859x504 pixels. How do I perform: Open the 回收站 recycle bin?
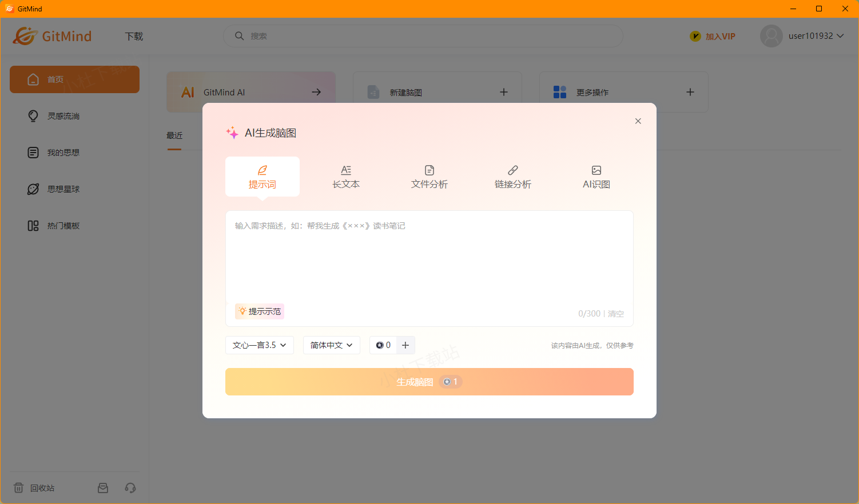[34, 488]
